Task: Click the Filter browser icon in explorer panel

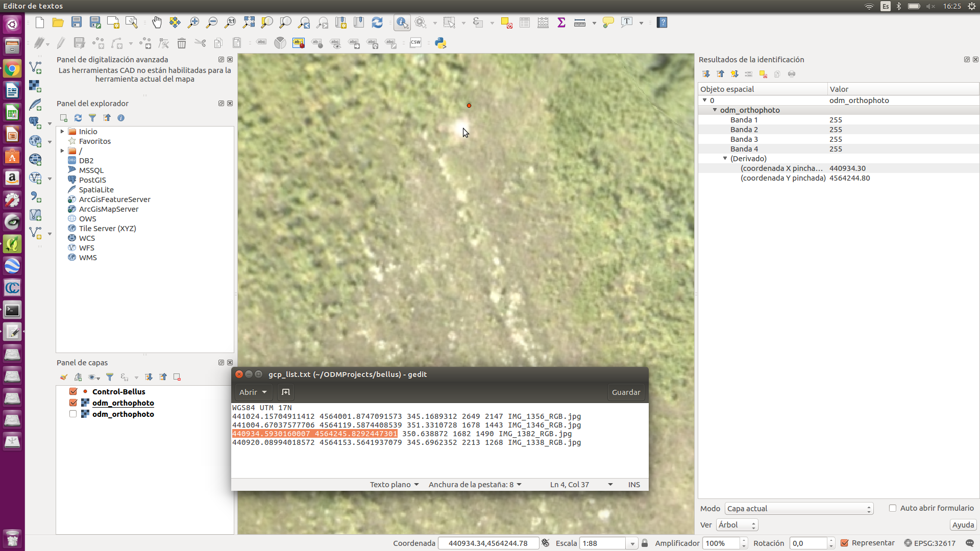Action: 92,118
